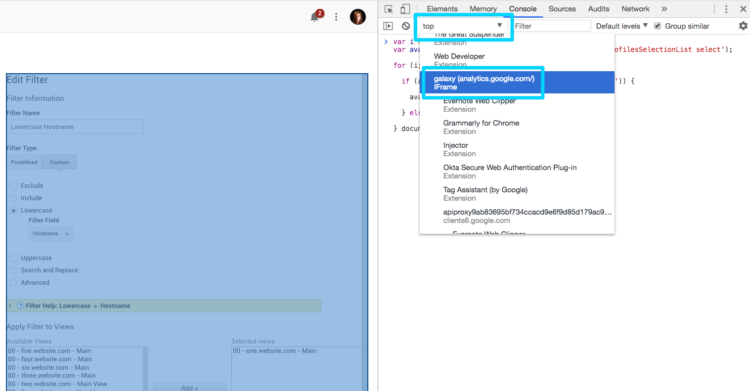Switch to the Network tab
Image resolution: width=750 pixels, height=391 pixels.
635,9
